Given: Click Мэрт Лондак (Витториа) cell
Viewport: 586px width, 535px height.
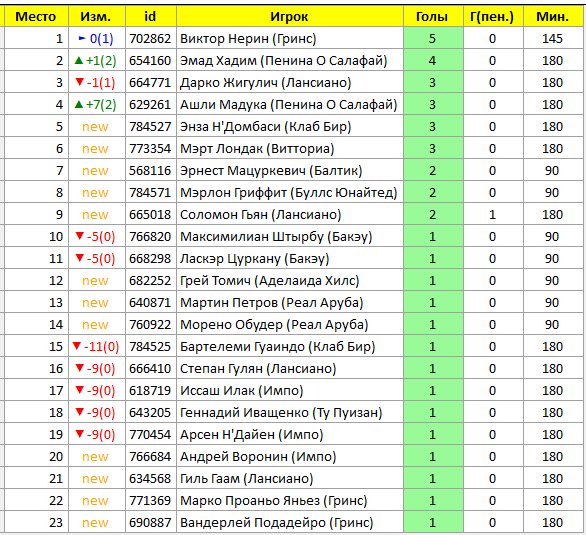Looking at the screenshot, I should tap(290, 148).
